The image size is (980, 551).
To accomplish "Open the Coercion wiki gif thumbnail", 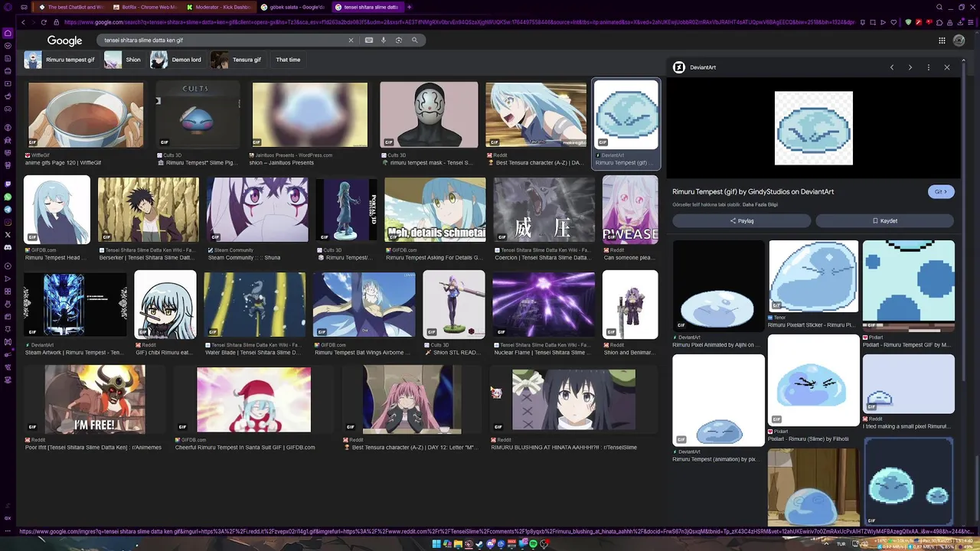I will coord(544,210).
